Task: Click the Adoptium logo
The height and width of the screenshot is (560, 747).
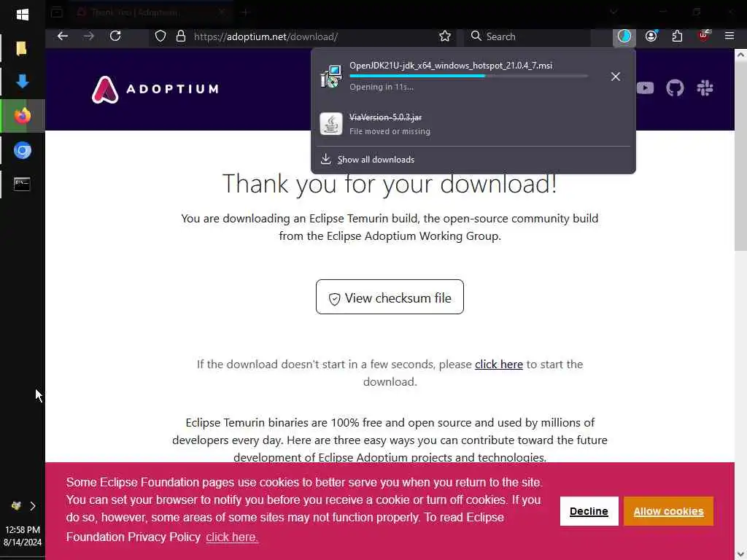Action: [x=155, y=89]
